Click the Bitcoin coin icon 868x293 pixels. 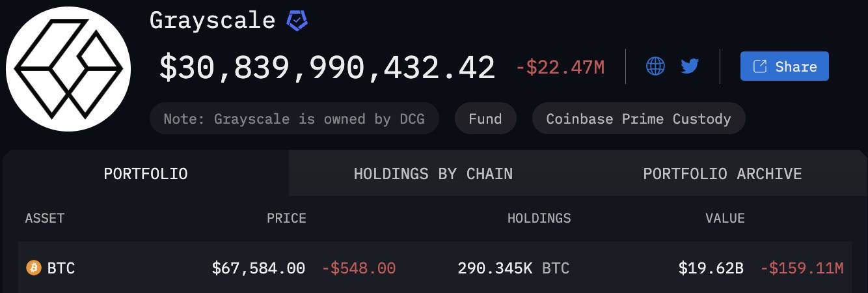pos(33,268)
